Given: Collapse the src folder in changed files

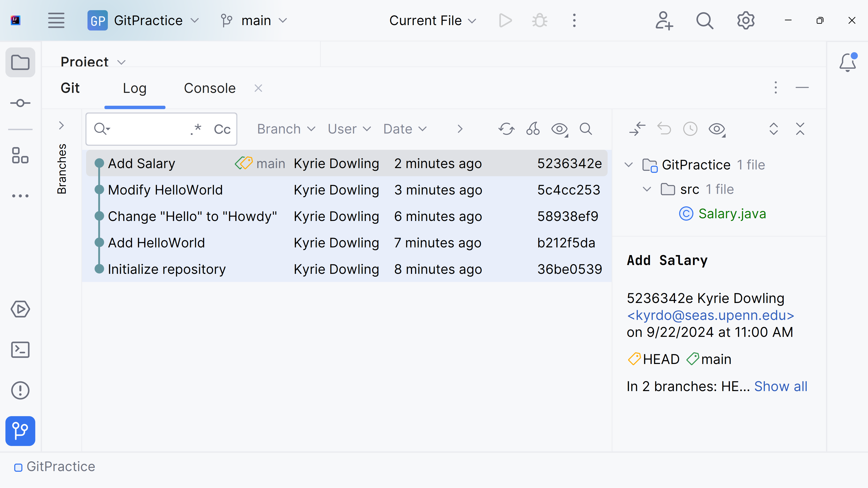Looking at the screenshot, I should (x=647, y=189).
